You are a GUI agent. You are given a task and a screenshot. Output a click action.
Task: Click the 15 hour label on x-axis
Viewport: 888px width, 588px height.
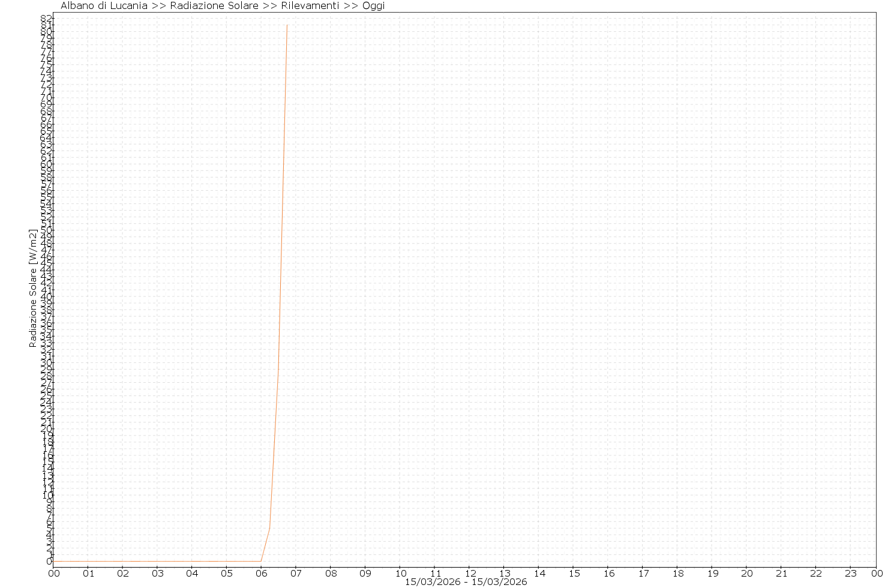coord(573,573)
